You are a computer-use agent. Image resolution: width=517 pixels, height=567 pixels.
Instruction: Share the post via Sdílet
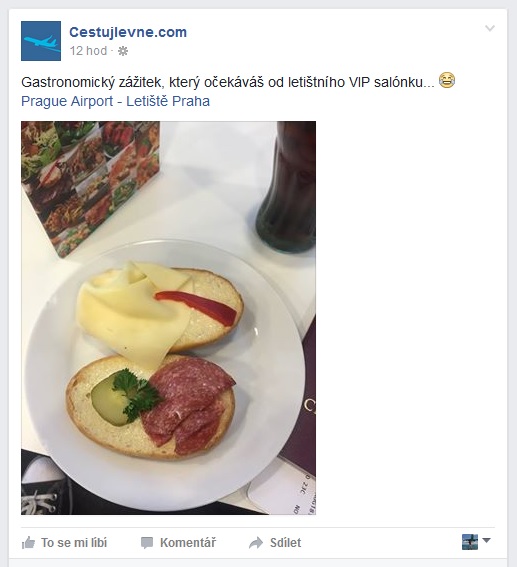285,543
